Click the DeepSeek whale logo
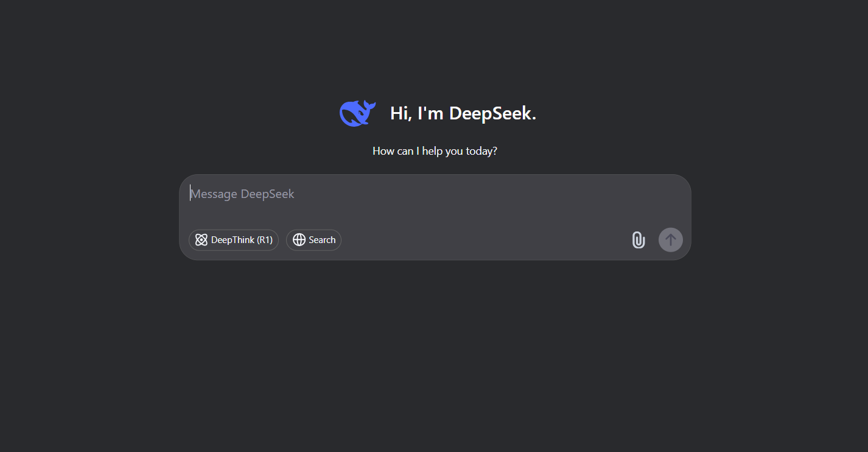 pos(357,113)
